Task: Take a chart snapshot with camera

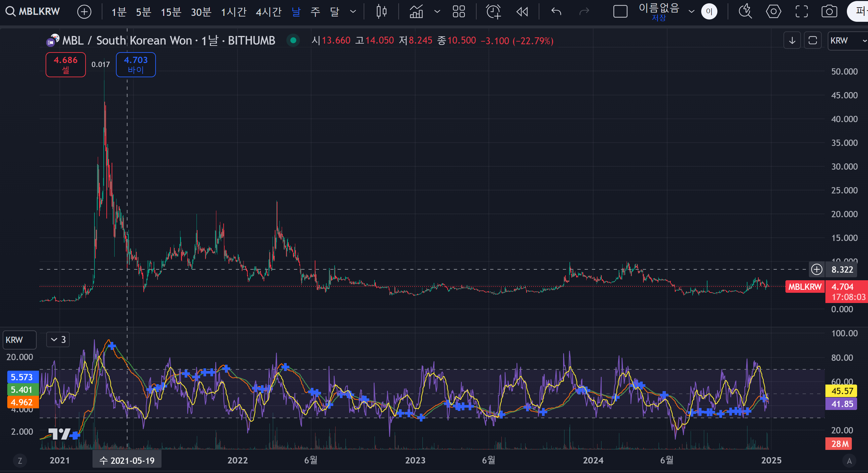Action: tap(829, 12)
